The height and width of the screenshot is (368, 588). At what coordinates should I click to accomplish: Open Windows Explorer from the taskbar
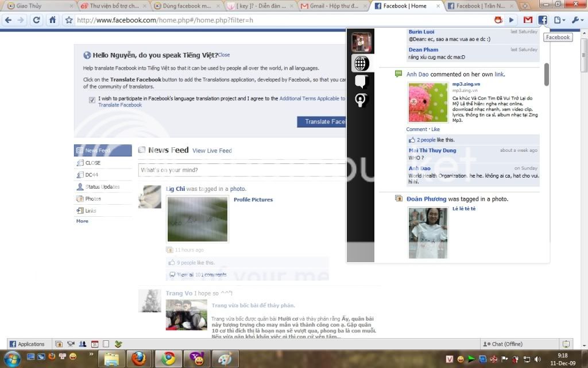tap(111, 359)
